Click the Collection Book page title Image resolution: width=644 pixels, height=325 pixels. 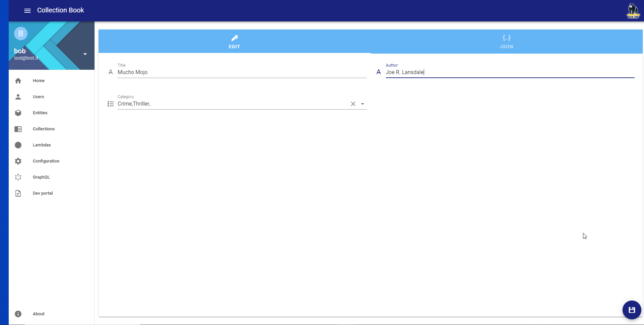tap(60, 10)
